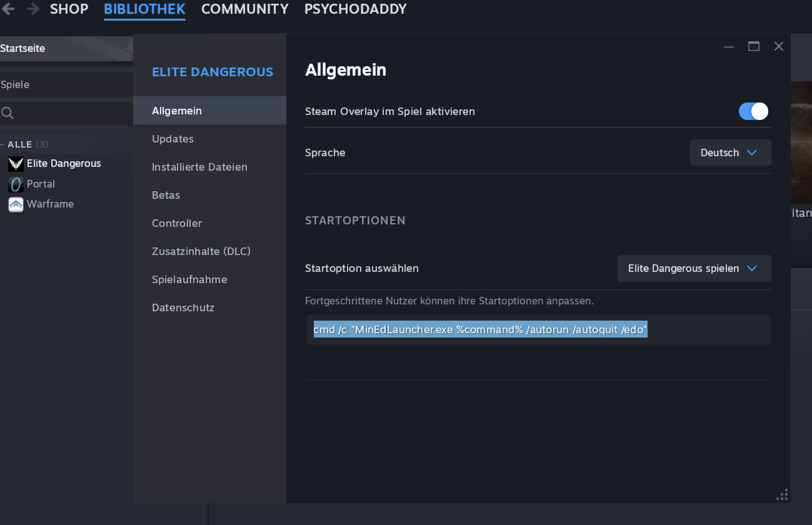Collapse the ALLE games category
The image size is (812, 525).
coord(3,145)
